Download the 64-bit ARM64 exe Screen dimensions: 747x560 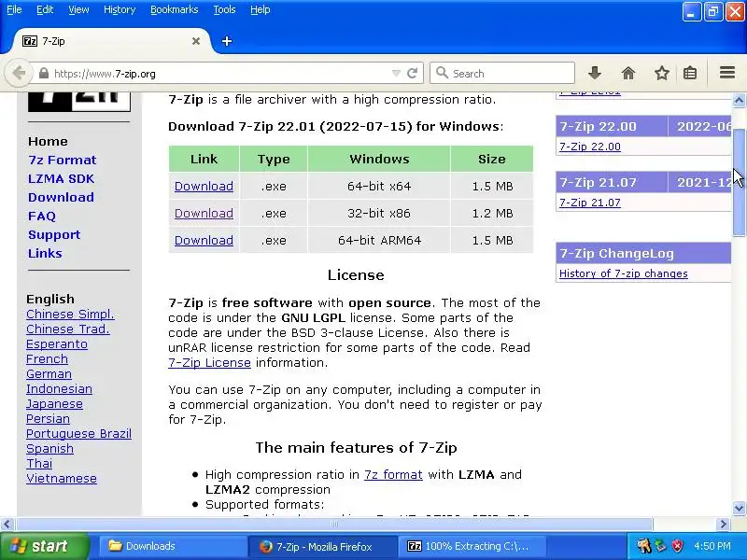coord(204,241)
